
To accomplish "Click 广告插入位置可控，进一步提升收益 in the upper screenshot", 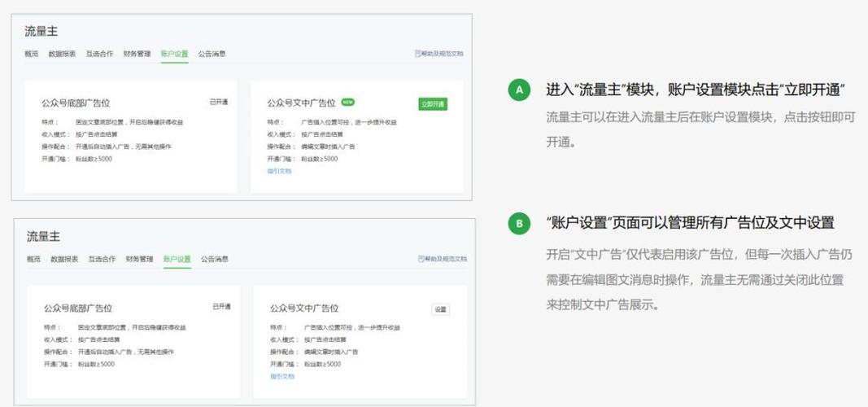I will (349, 122).
